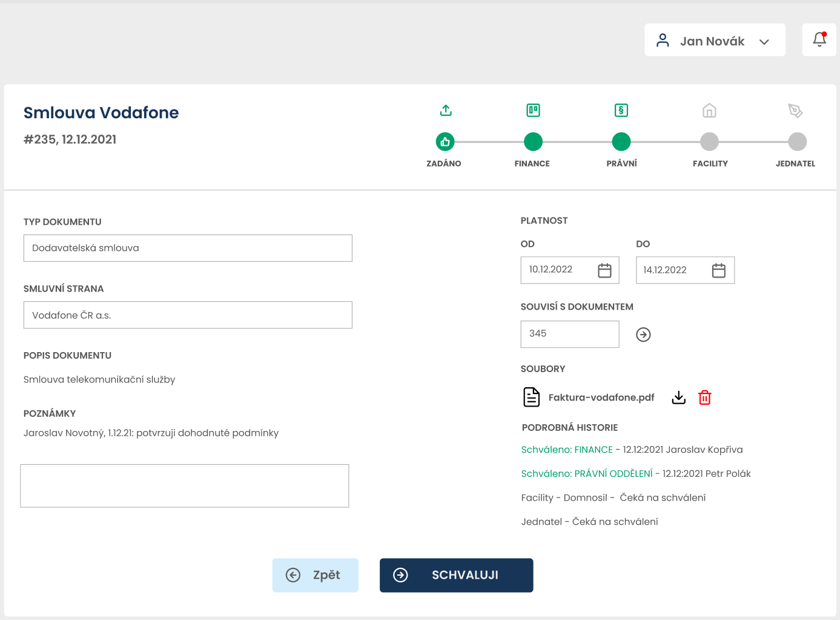The height and width of the screenshot is (620, 840).
Task: Click the house icon above Facility
Action: pos(709,110)
